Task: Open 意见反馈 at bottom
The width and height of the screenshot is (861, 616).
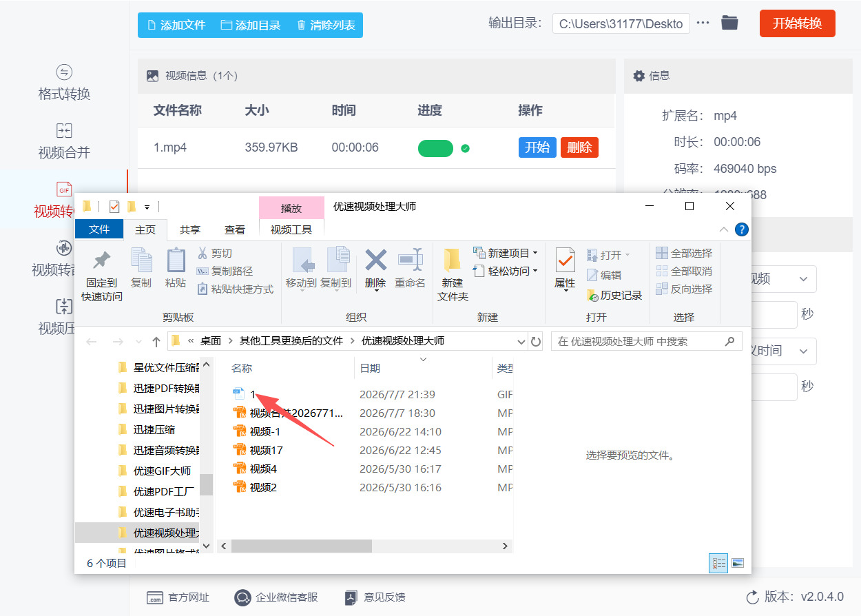Action: coord(375,597)
